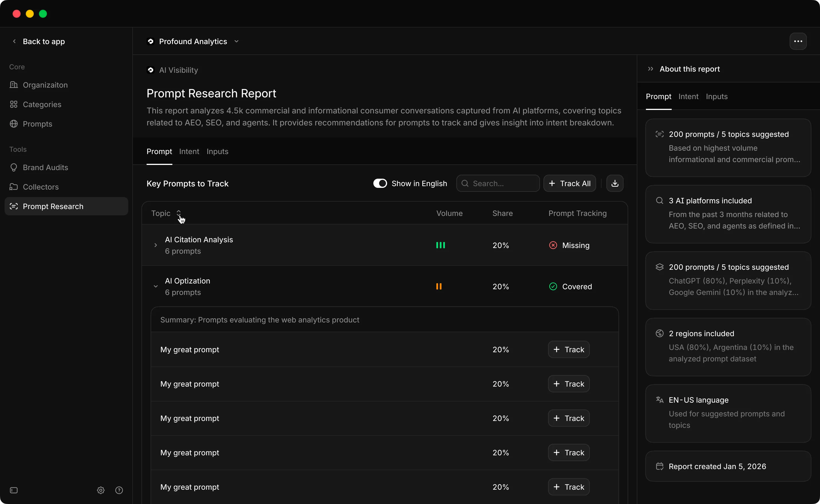Click the layers icon in ChatGPT card
Image resolution: width=820 pixels, height=504 pixels.
[659, 267]
